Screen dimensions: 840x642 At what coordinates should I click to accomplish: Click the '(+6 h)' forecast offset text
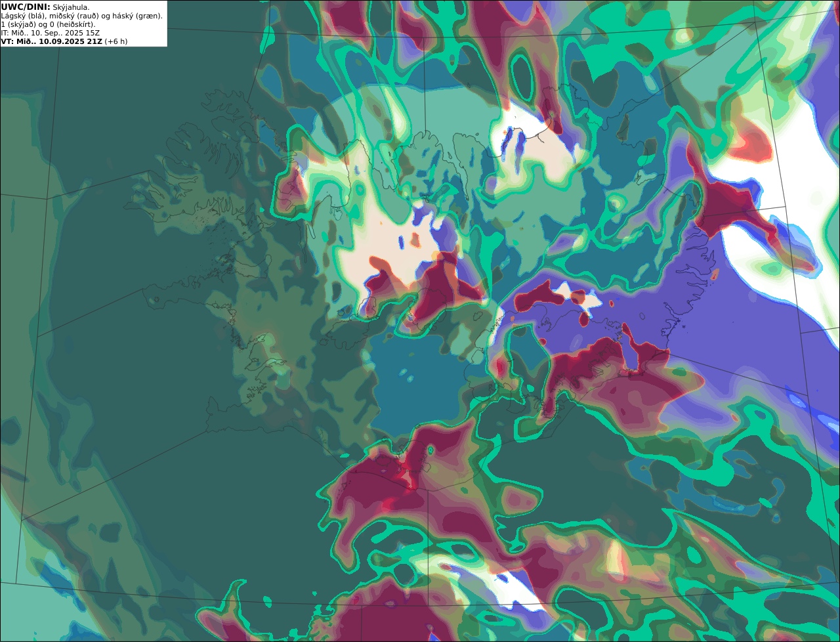tap(116, 41)
